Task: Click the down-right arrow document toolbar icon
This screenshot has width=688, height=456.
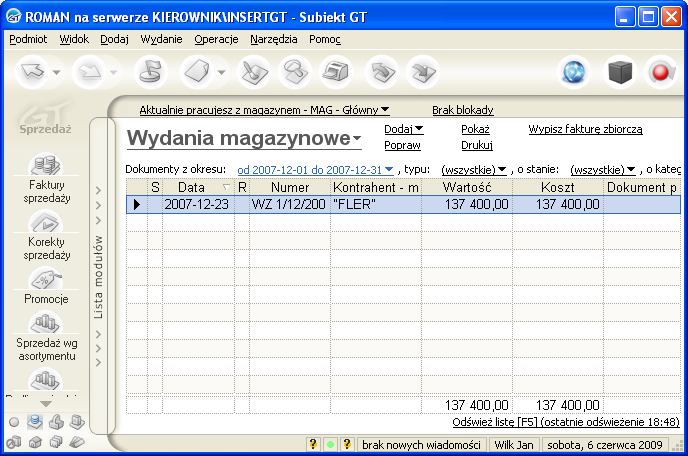Action: click(x=423, y=72)
